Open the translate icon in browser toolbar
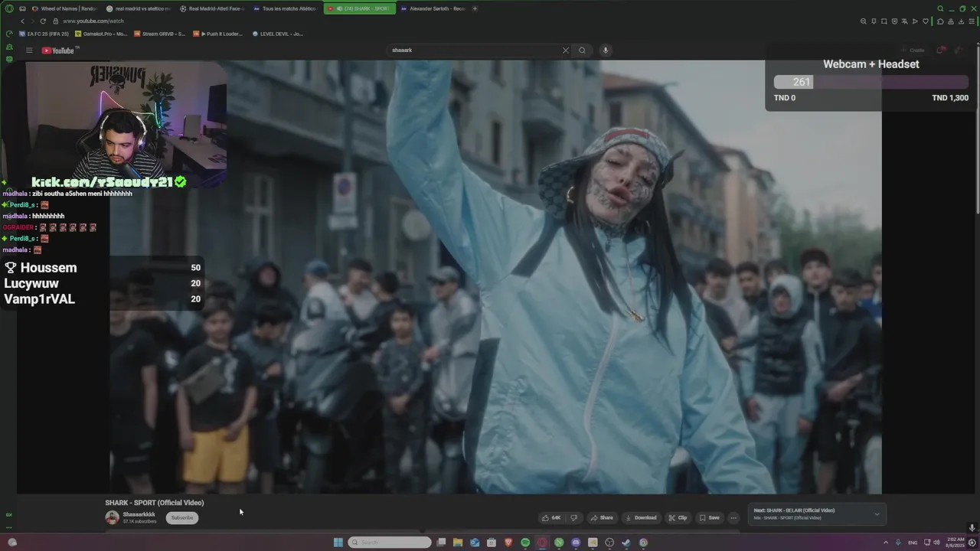Viewport: 980px width, 551px height. click(x=904, y=21)
